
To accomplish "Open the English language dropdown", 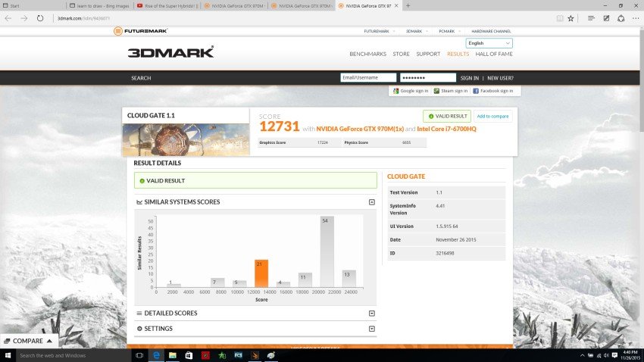I will (489, 43).
